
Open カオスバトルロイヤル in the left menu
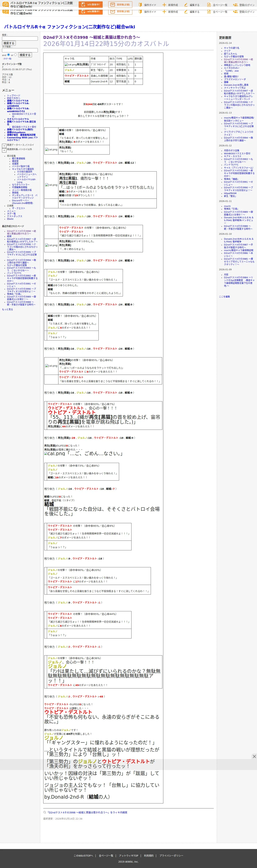(18, 119)
